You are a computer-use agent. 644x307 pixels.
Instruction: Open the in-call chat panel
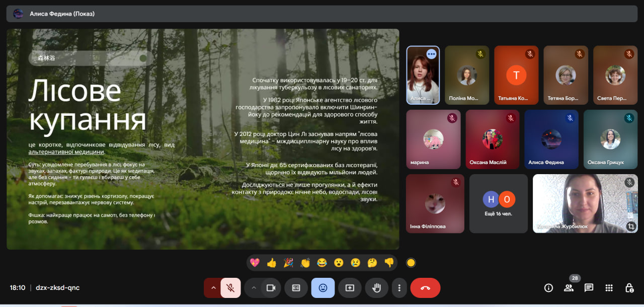click(589, 288)
